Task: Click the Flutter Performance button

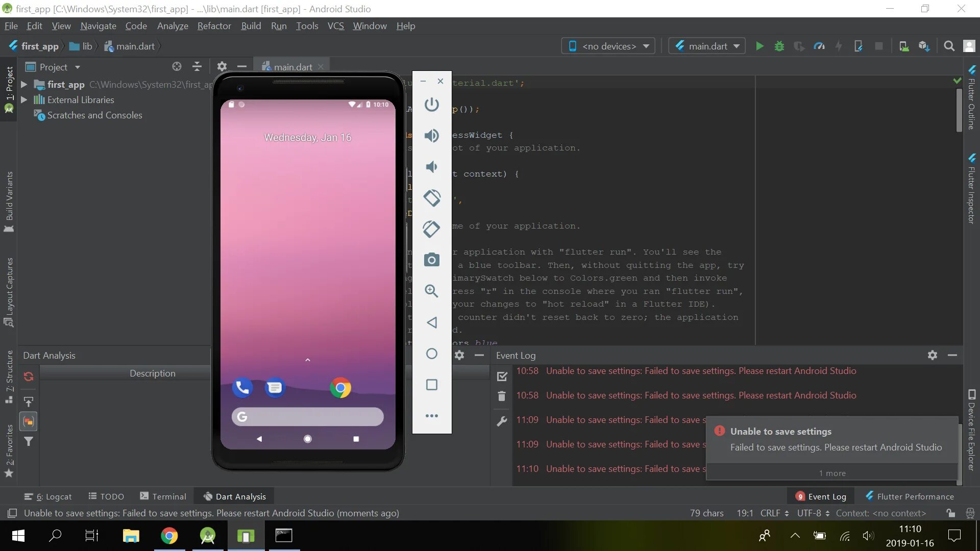Action: 910,496
